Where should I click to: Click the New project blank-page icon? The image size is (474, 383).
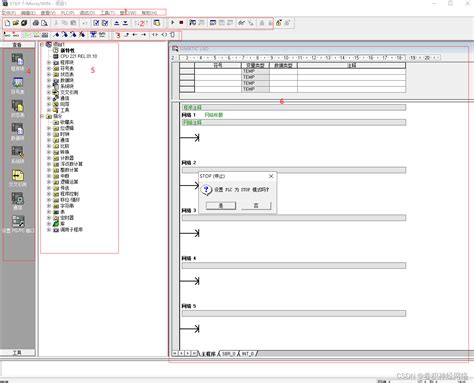tap(7, 23)
